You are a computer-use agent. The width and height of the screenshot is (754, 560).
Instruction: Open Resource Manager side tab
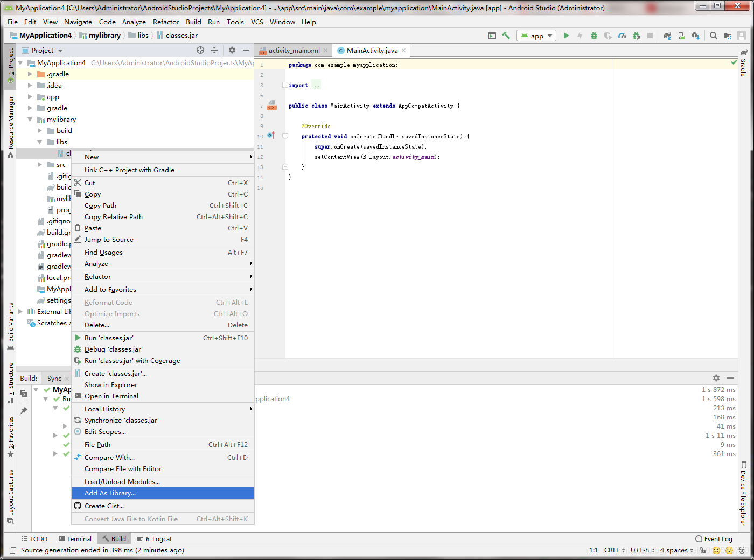tap(11, 127)
